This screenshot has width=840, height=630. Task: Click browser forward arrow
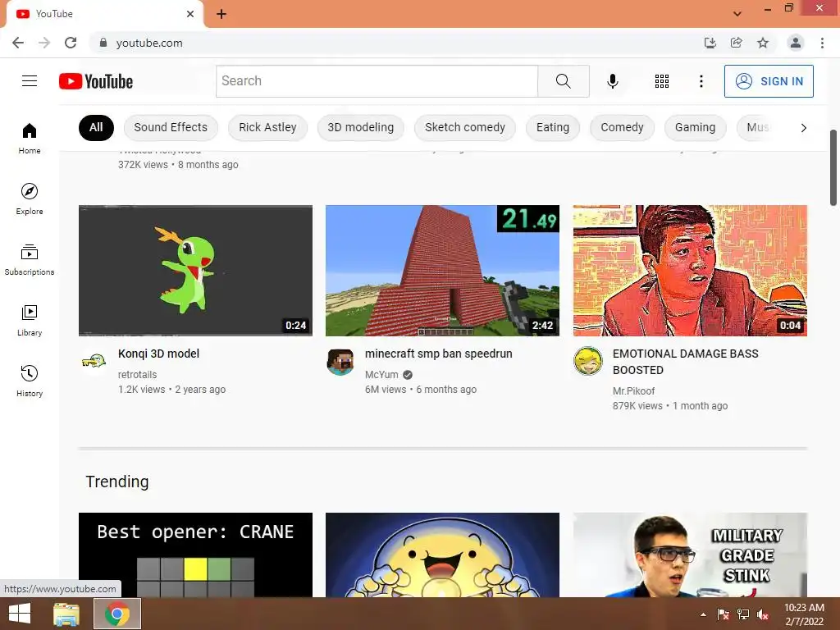coord(44,43)
